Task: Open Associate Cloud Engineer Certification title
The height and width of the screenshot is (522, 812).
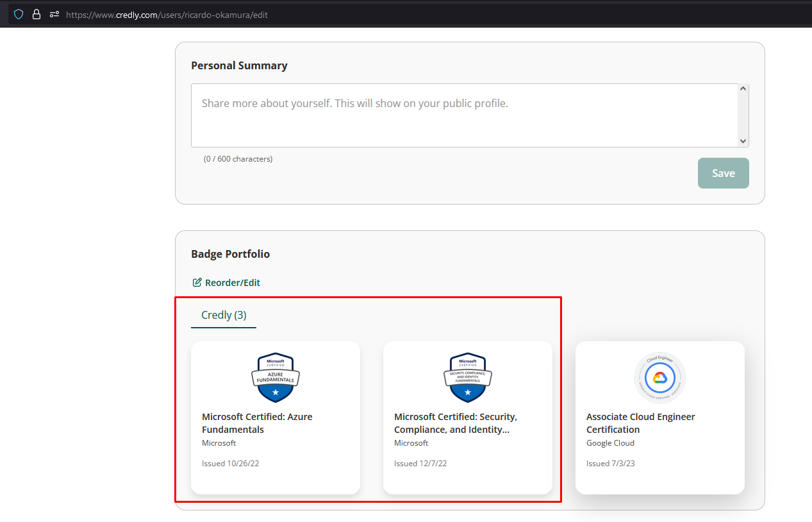Action: click(x=641, y=423)
